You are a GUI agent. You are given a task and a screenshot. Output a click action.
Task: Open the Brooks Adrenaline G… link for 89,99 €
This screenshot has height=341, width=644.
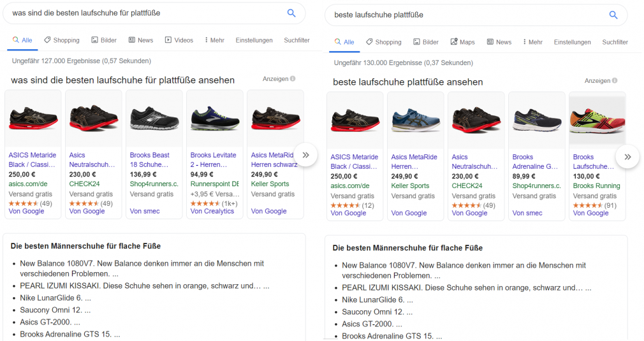pos(535,162)
